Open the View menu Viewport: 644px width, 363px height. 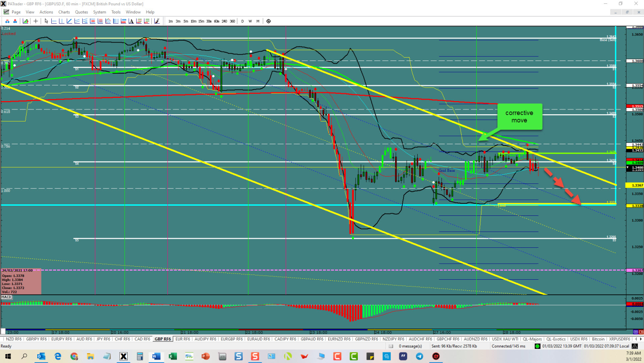[30, 12]
